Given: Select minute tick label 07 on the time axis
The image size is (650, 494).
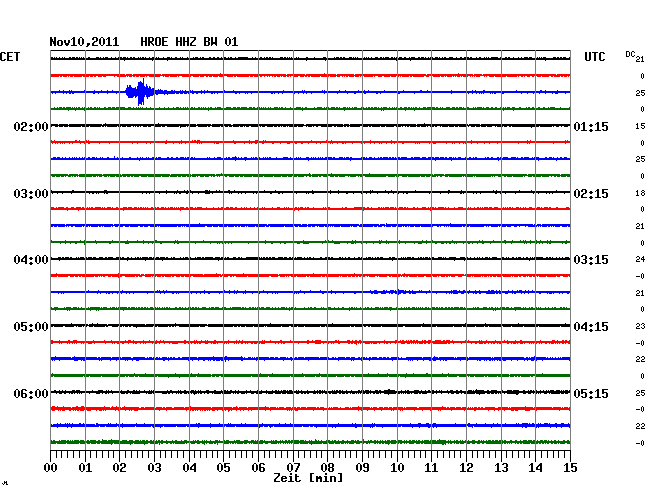Looking at the screenshot, I should [x=293, y=467].
